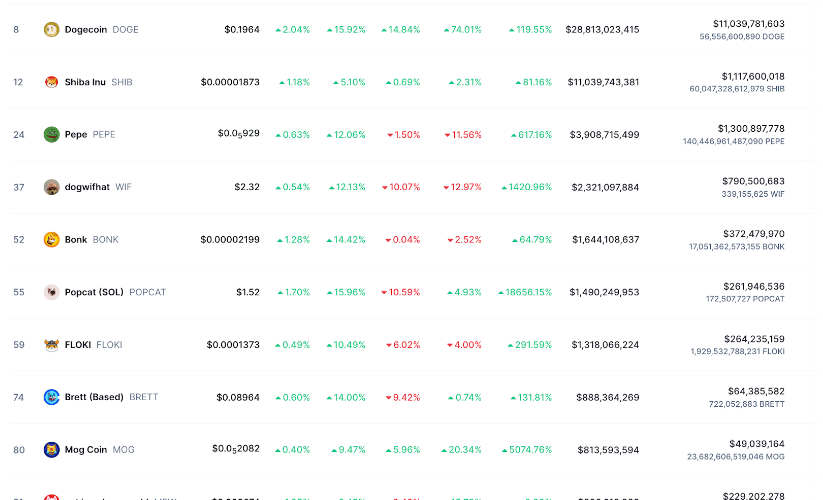Click the Mog Coin name link
823x500 pixels.
click(x=86, y=450)
